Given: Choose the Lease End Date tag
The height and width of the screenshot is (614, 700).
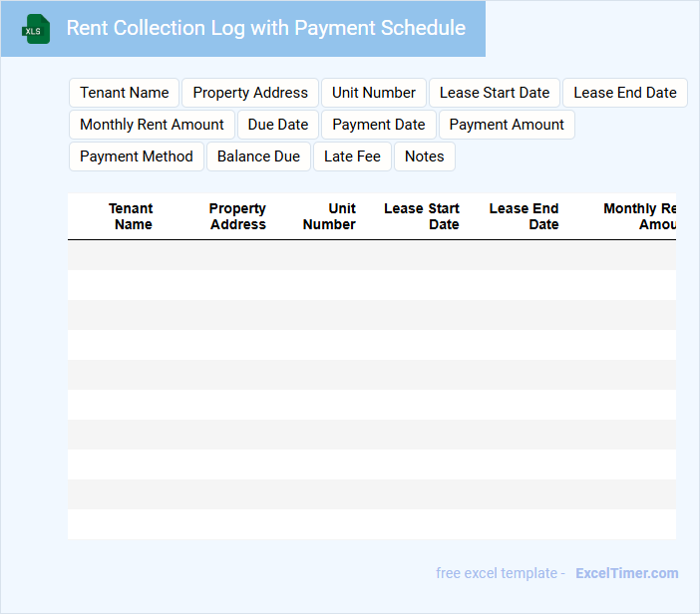Looking at the screenshot, I should click(x=625, y=93).
